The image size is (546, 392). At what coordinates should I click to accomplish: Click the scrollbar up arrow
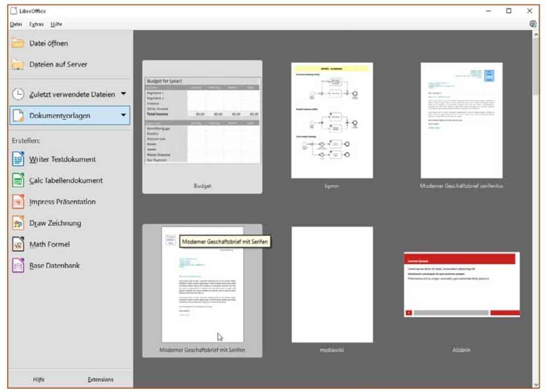[x=536, y=34]
